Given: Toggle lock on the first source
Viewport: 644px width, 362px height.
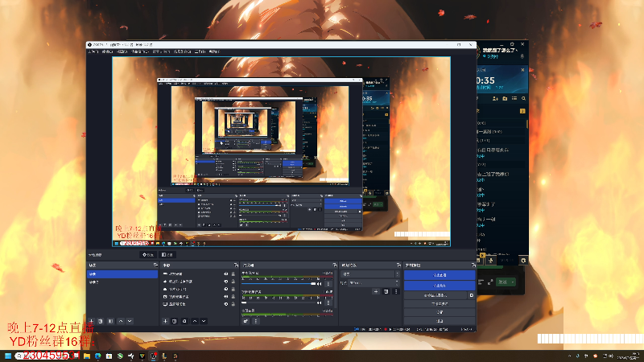Looking at the screenshot, I should pos(233,274).
